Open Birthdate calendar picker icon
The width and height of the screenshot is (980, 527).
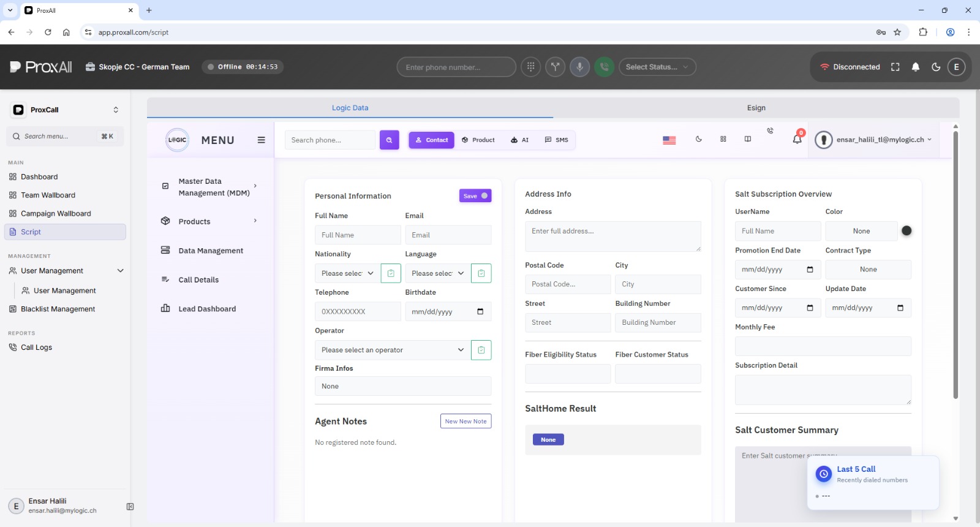click(480, 311)
